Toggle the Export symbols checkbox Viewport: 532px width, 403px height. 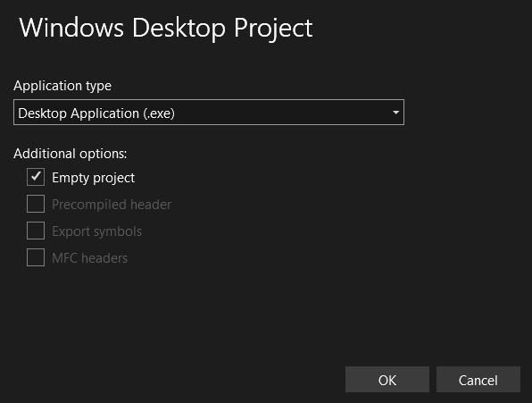(36, 231)
